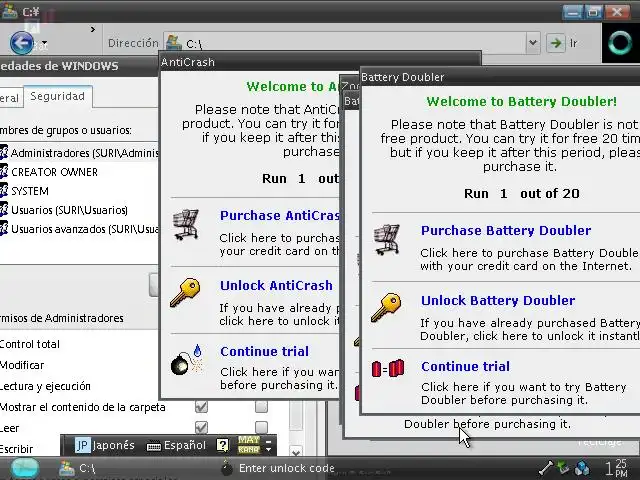This screenshot has width=640, height=480.
Task: Toggle the MAY caps lock indicator
Action: 249,440
